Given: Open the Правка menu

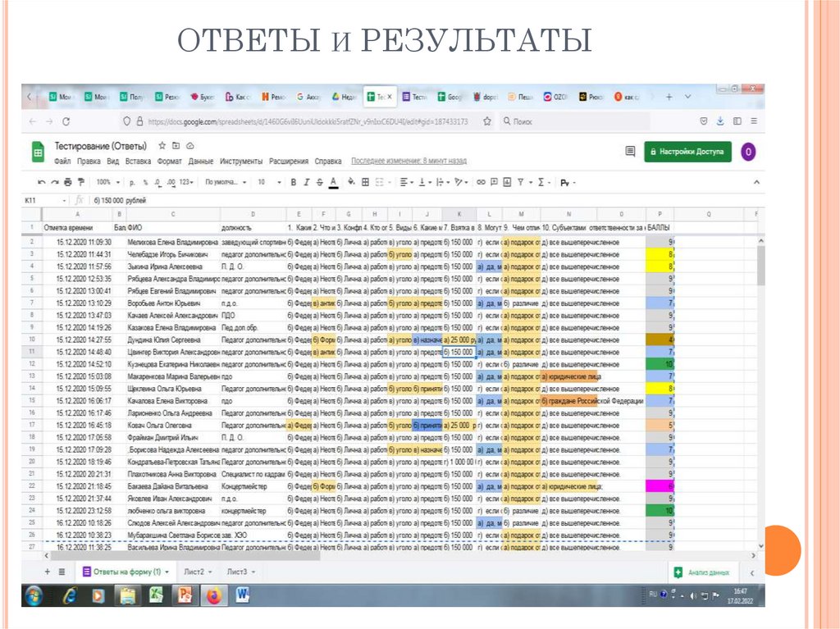Looking at the screenshot, I should coord(89,162).
